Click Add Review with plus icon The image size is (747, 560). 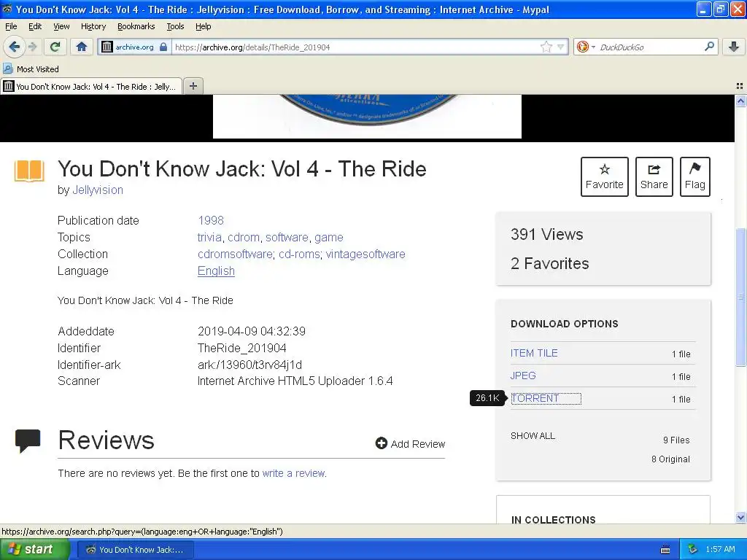(x=410, y=444)
